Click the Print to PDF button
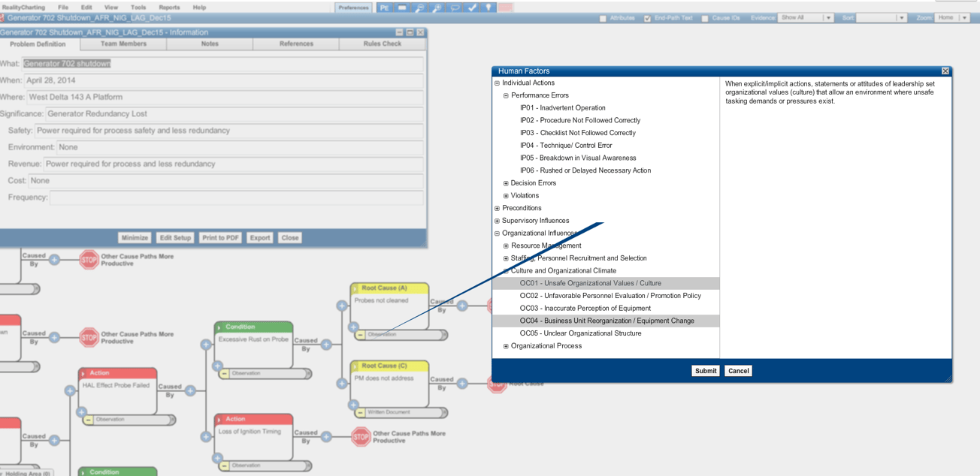The height and width of the screenshot is (476, 980). 219,237
